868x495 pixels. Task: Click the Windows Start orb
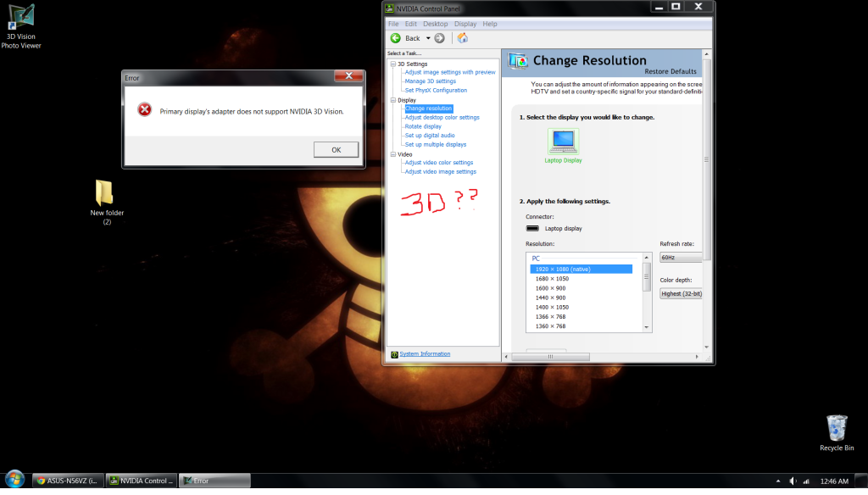[14, 481]
